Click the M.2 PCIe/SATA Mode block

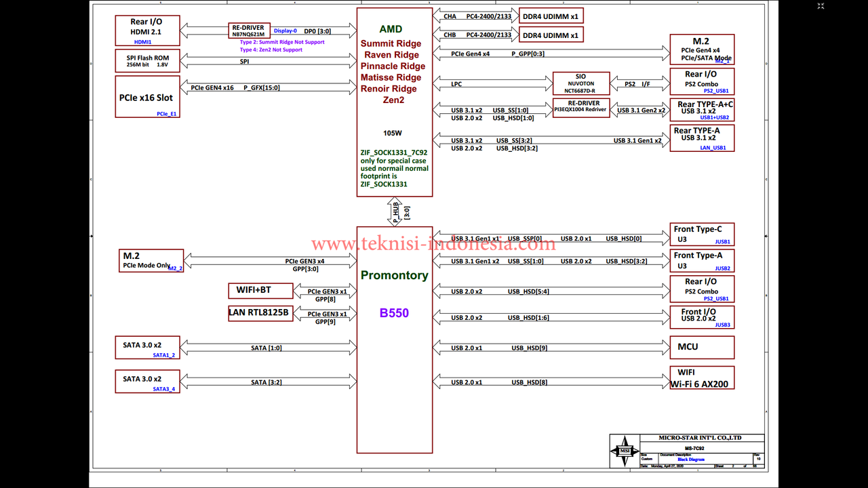(x=702, y=49)
